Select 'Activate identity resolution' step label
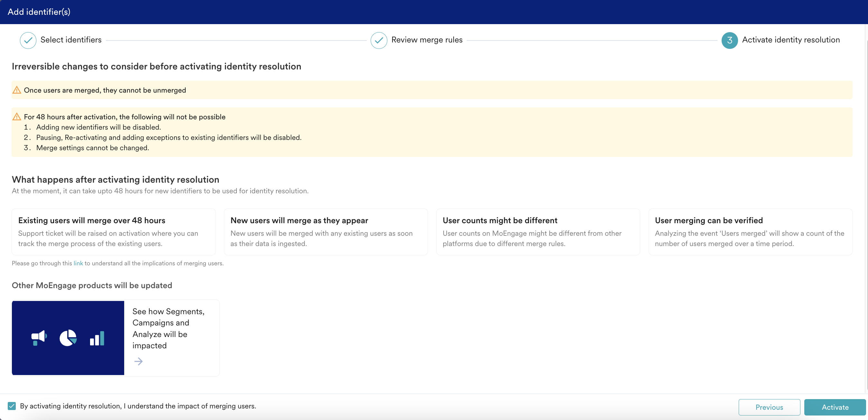Screen dimensions: 868x420 [790, 40]
